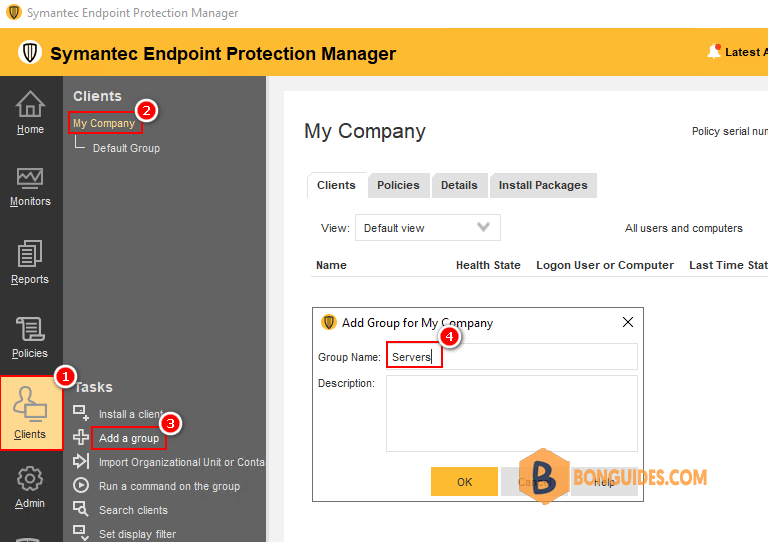The width and height of the screenshot is (768, 542).
Task: Click the Run a command play icon
Action: click(81, 485)
